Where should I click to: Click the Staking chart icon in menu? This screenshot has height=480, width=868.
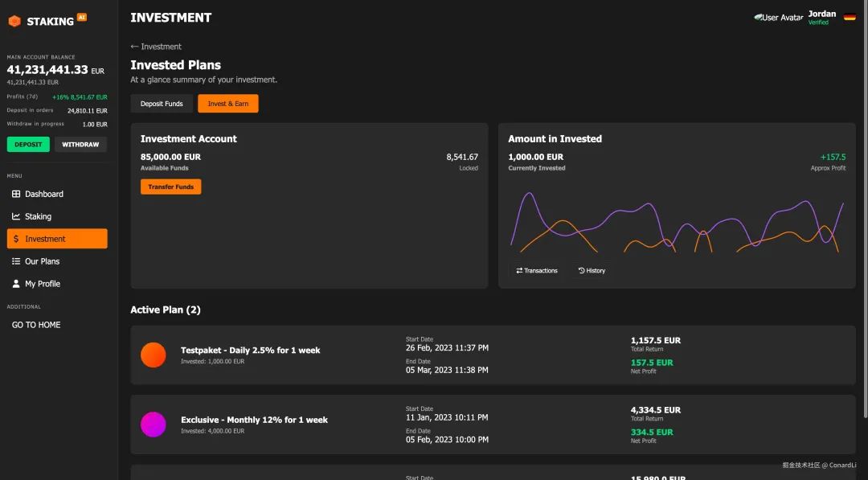(16, 216)
